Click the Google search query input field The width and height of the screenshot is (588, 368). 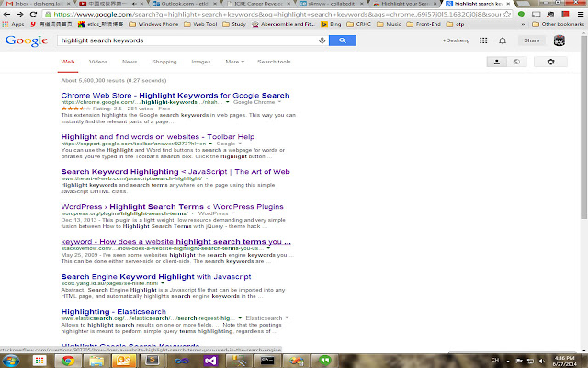coord(187,40)
